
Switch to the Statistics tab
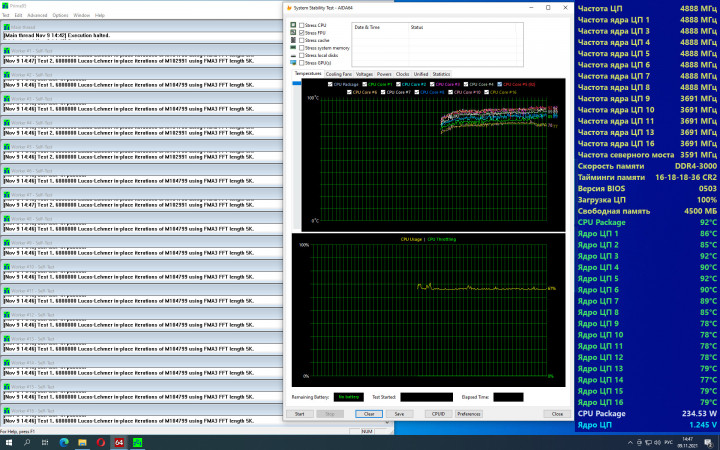click(x=441, y=74)
